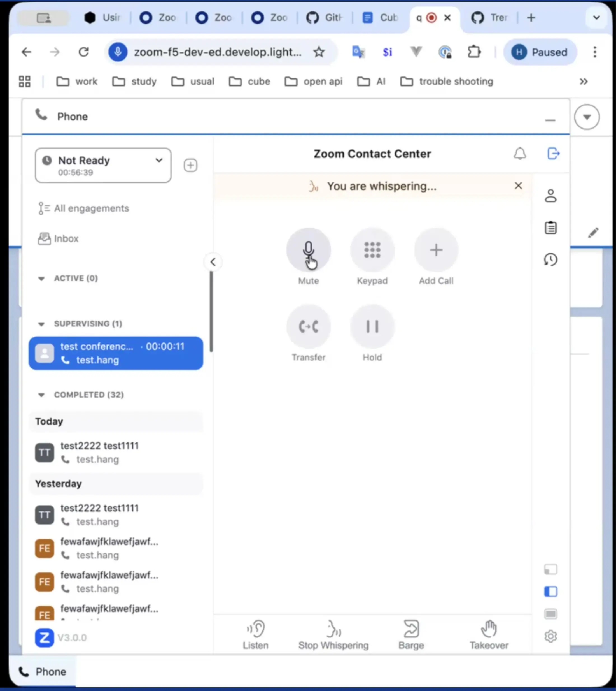Bookmark this page with the star
The height and width of the screenshot is (691, 616).
click(x=318, y=52)
